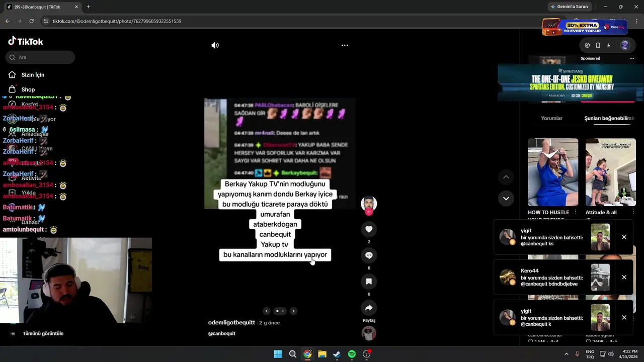Mute the TikTok post sound

215,45
